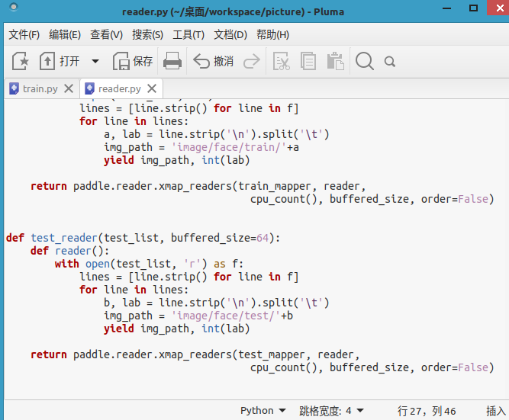Minimize the Pluma window
509x420 pixels.
447,8
